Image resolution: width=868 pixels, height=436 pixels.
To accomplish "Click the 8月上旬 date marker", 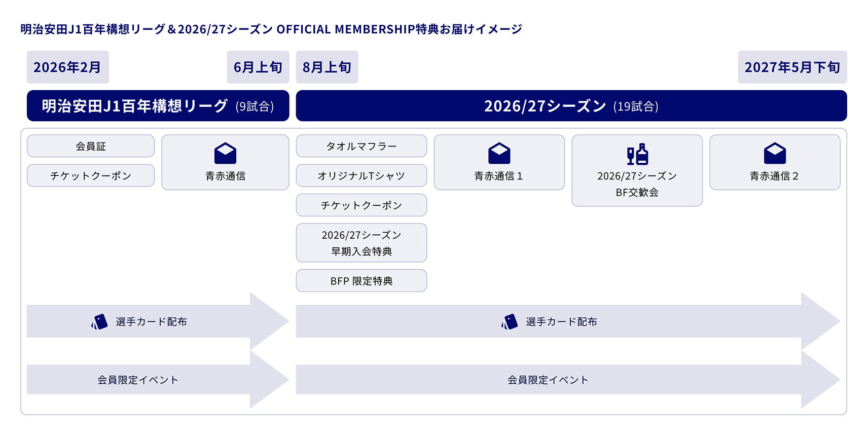I will click(x=327, y=67).
